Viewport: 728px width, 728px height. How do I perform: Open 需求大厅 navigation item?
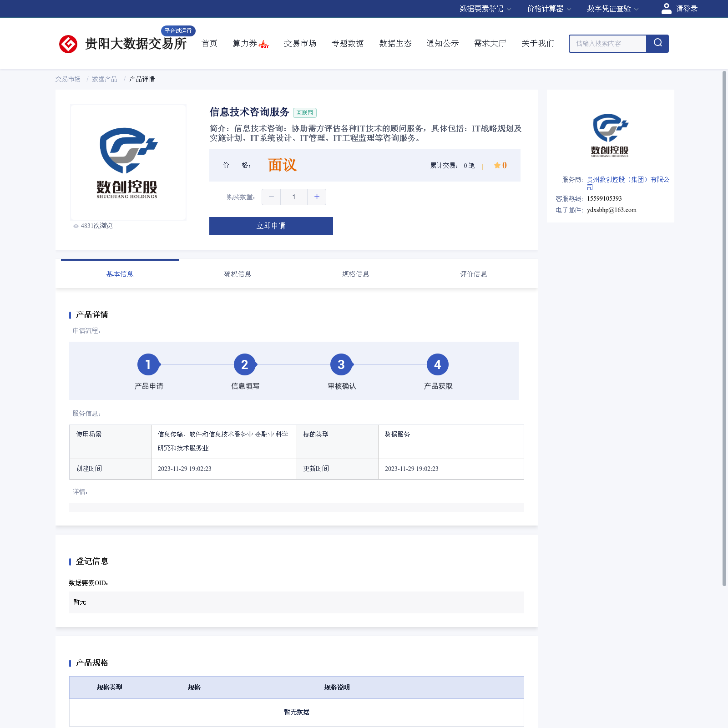click(490, 43)
